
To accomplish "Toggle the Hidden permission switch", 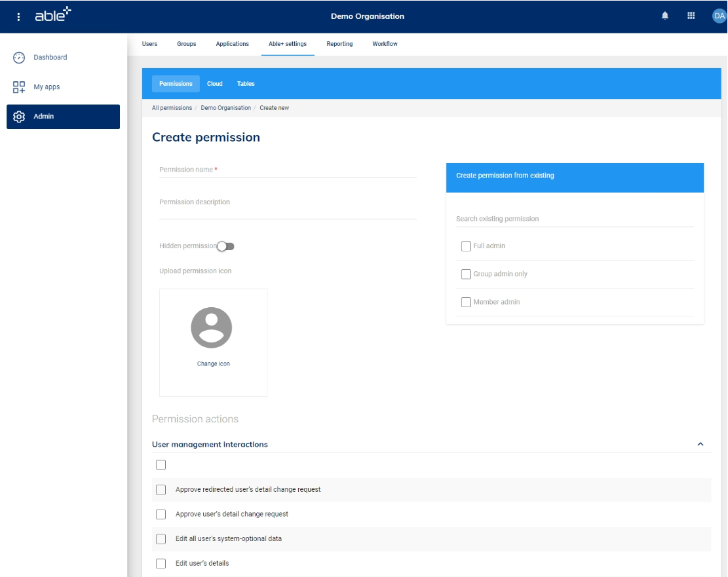I will (225, 246).
